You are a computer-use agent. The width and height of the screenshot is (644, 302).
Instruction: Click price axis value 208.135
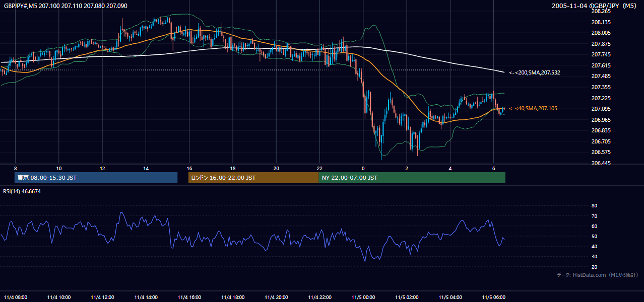click(x=601, y=22)
